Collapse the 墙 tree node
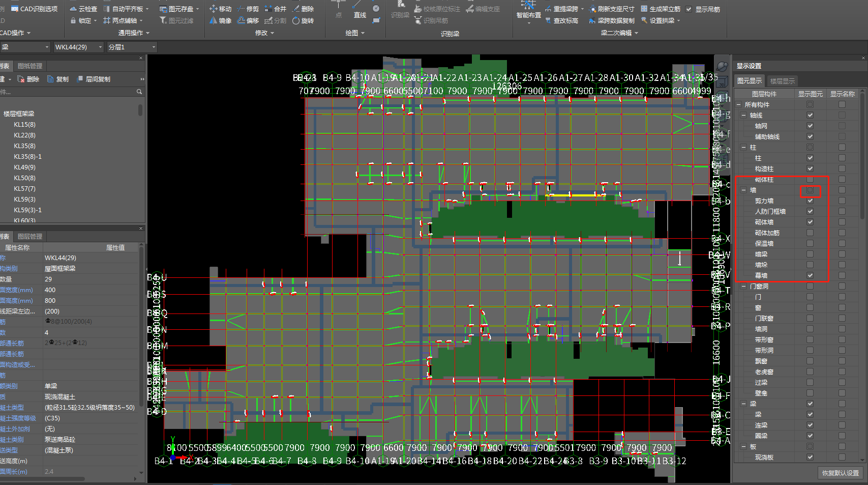This screenshot has height=485, width=868. (x=744, y=190)
